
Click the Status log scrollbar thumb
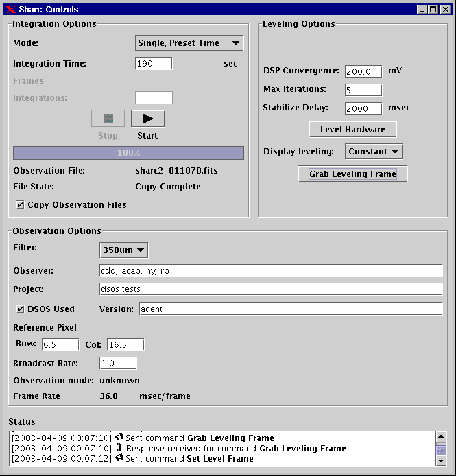[441, 450]
